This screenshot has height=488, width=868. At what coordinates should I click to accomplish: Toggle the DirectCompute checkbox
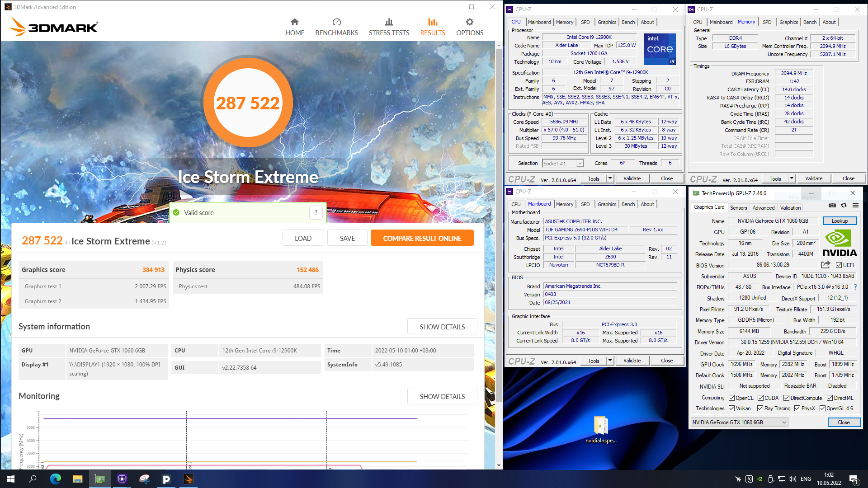coord(787,398)
